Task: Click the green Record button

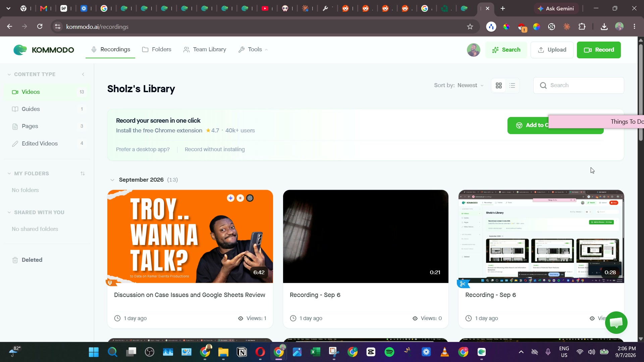Action: (599, 50)
